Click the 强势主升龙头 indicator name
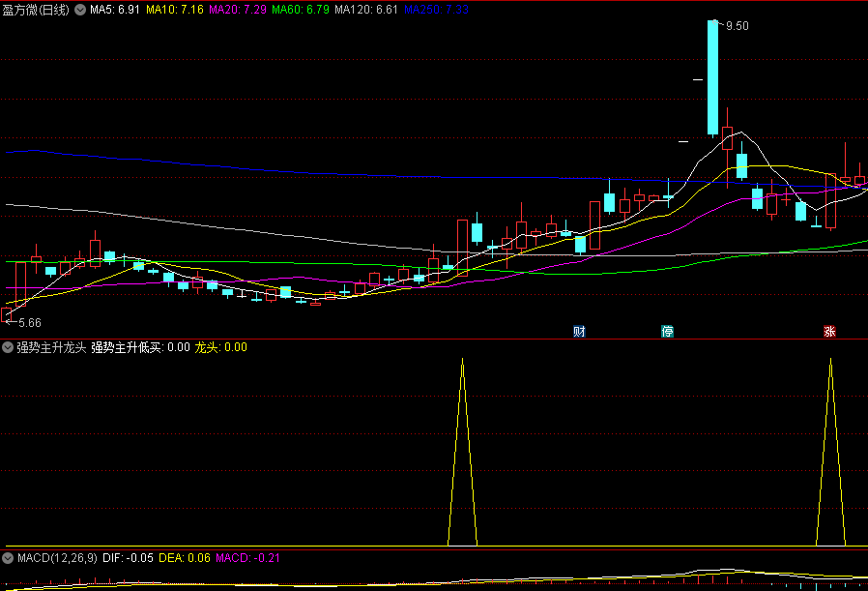This screenshot has width=868, height=591. pos(51,347)
